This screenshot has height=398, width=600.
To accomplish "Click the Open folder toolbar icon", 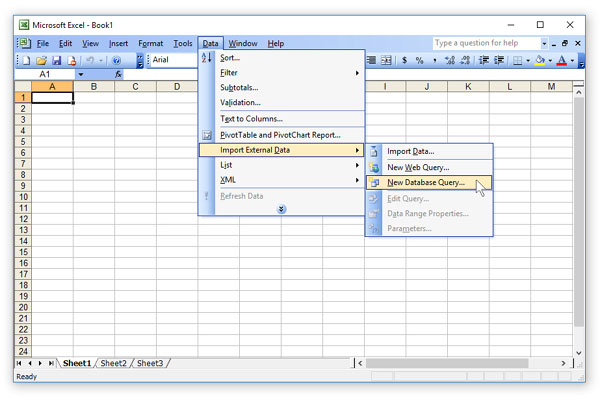I will point(41,60).
